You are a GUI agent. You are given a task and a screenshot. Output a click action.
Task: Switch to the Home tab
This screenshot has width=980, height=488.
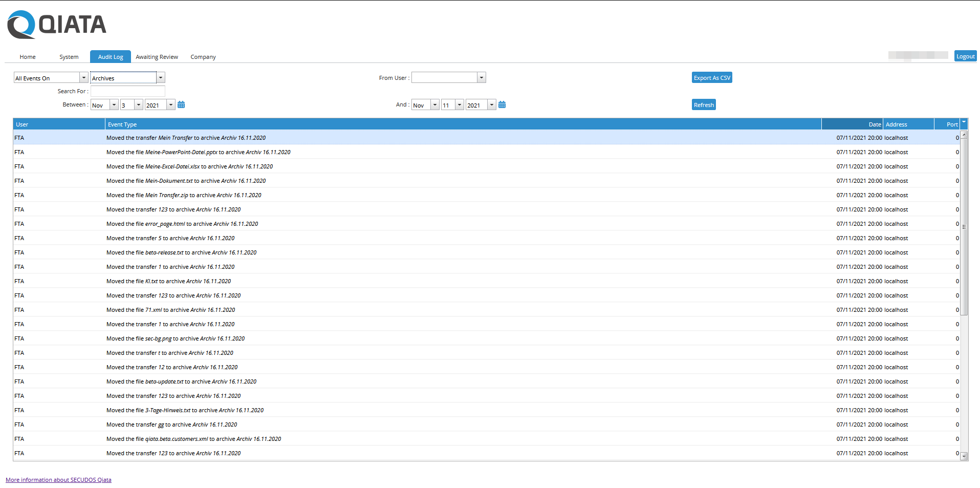point(27,56)
